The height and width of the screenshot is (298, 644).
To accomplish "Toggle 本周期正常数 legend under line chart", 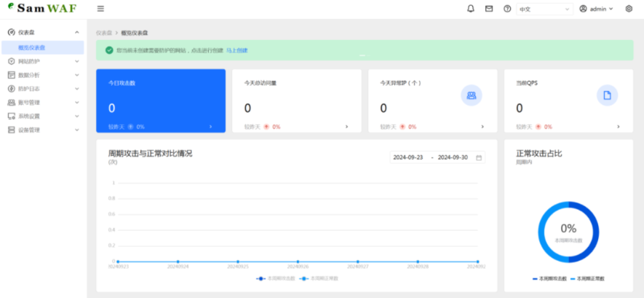I will tap(318, 278).
